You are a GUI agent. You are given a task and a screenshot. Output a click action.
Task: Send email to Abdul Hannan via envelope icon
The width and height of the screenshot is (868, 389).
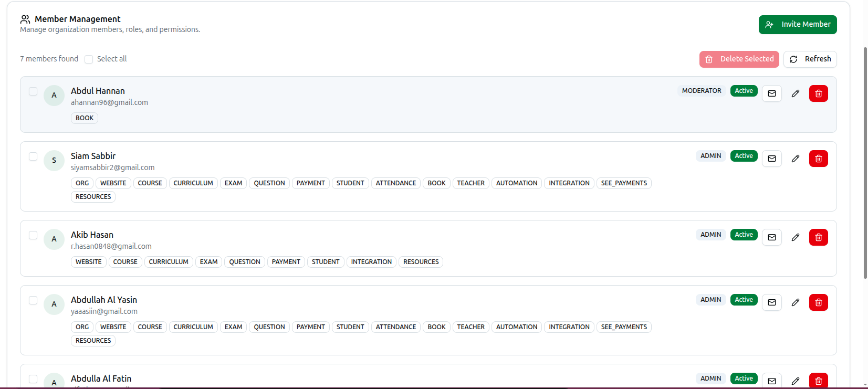tap(772, 93)
